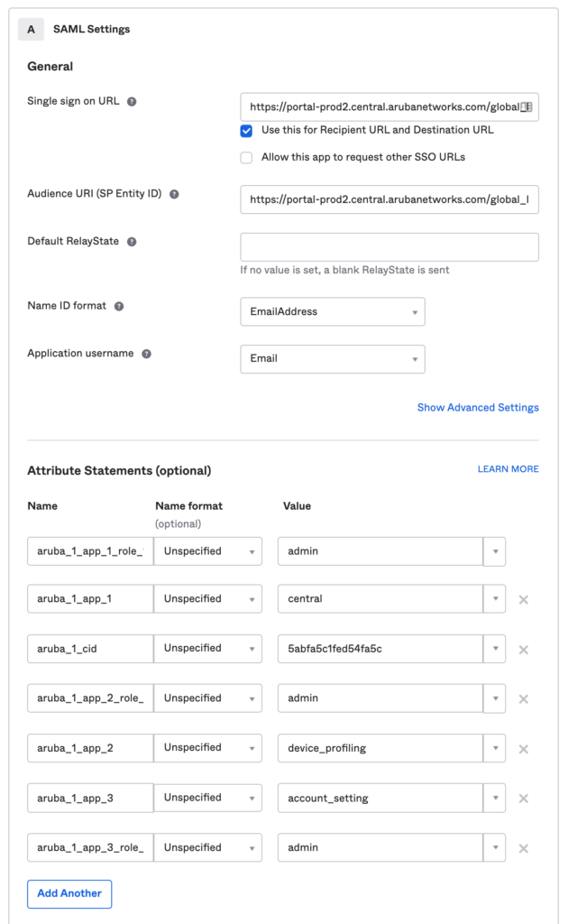The height and width of the screenshot is (924, 568).
Task: Delete the aruba_1_app_3_role attribute row
Action: point(524,847)
